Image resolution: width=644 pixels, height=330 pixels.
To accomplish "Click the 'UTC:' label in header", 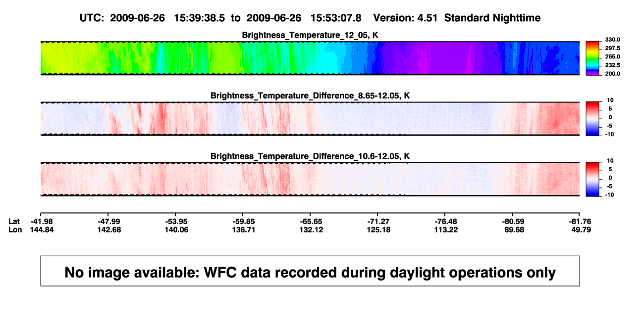I will (92, 18).
